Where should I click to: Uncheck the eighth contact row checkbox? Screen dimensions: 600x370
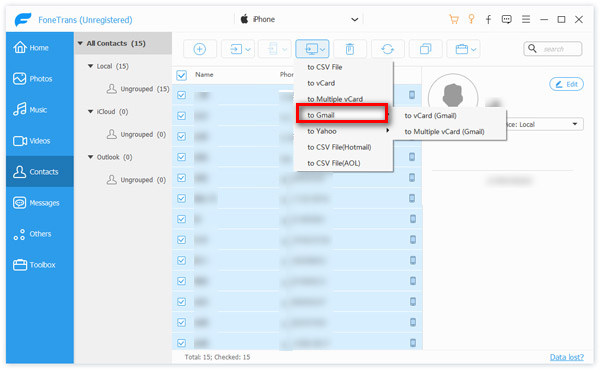coord(181,240)
